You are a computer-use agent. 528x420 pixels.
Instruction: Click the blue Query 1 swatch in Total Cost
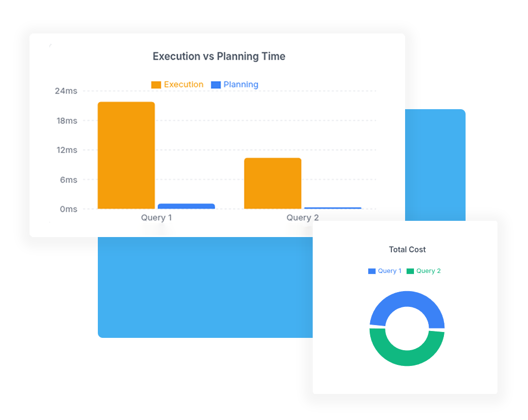pyautogui.click(x=372, y=271)
